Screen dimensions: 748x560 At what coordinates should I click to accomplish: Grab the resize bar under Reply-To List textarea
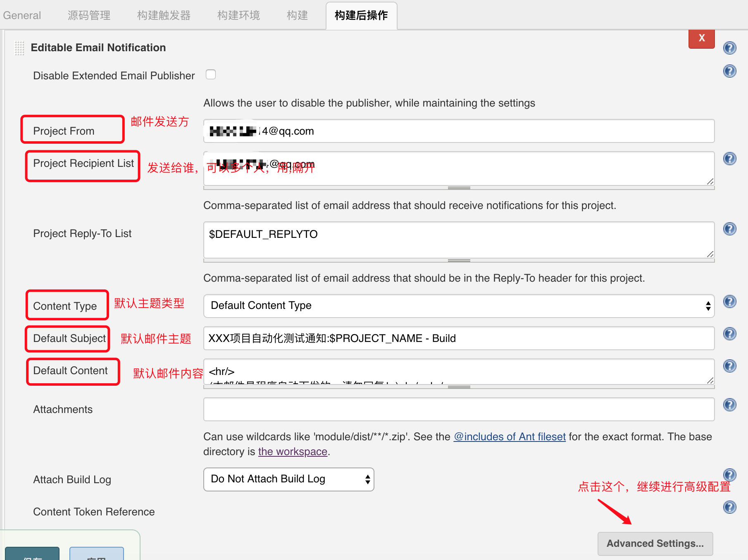coord(459,261)
